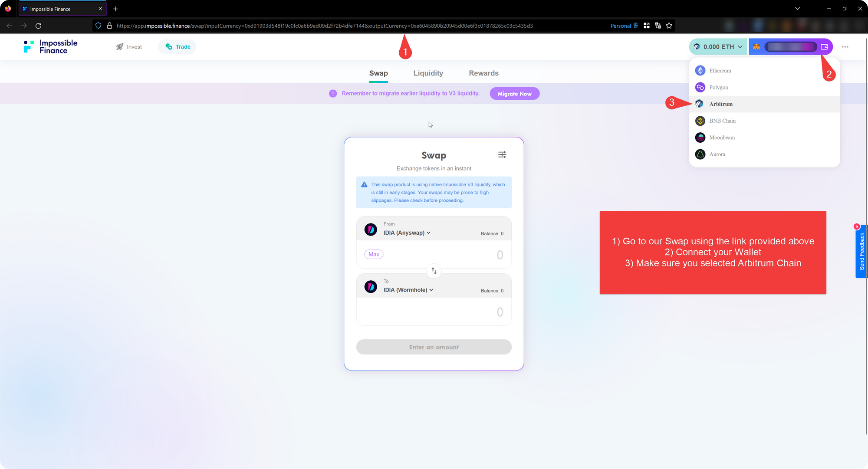868x469 pixels.
Task: Open a new browser tab
Action: pyautogui.click(x=115, y=9)
